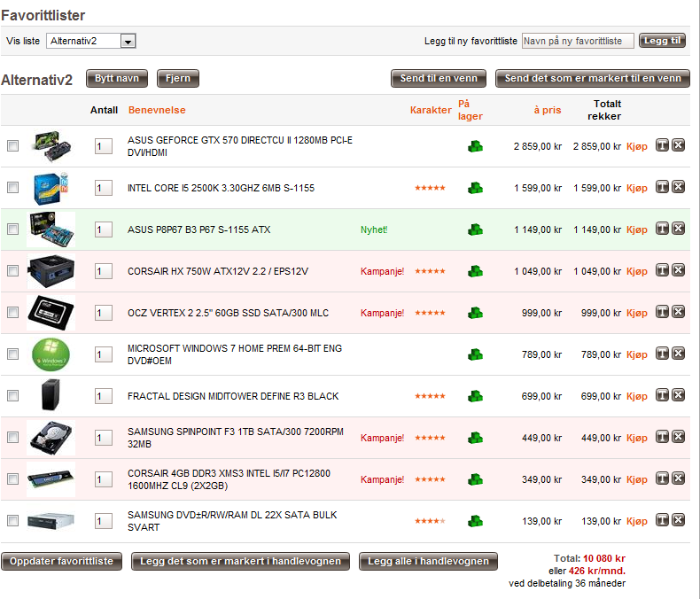Open the ASUS P8P67 motherboard thumbnail
Viewport: 700px width, 599px height.
[x=51, y=229]
